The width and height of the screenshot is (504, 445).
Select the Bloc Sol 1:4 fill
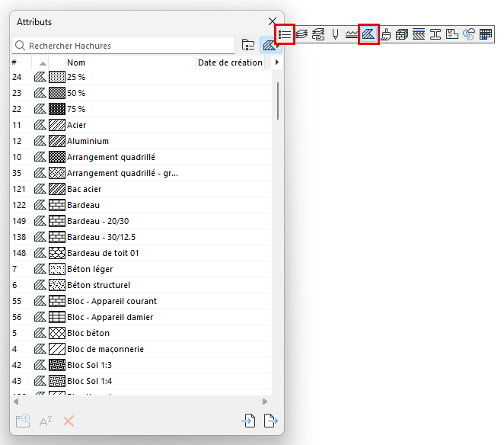(89, 381)
